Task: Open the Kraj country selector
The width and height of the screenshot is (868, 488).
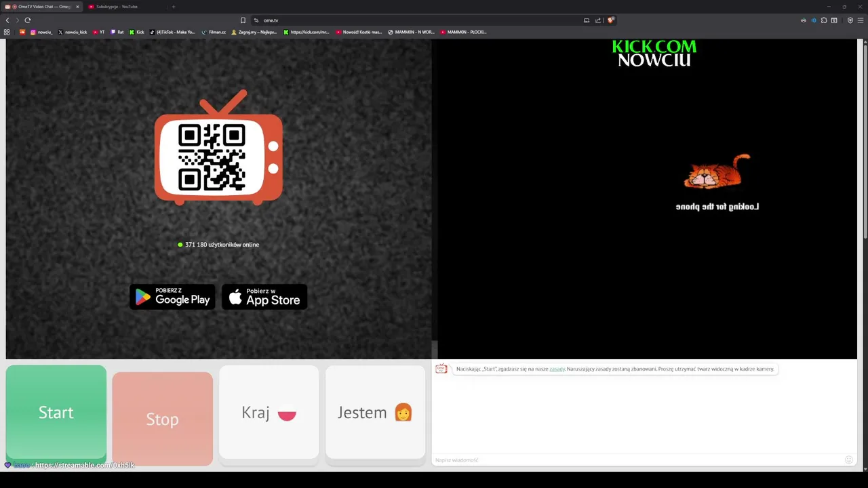Action: point(269,413)
